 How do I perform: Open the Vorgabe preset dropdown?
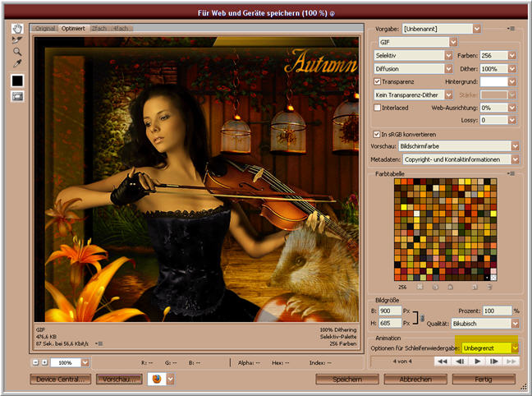point(477,29)
